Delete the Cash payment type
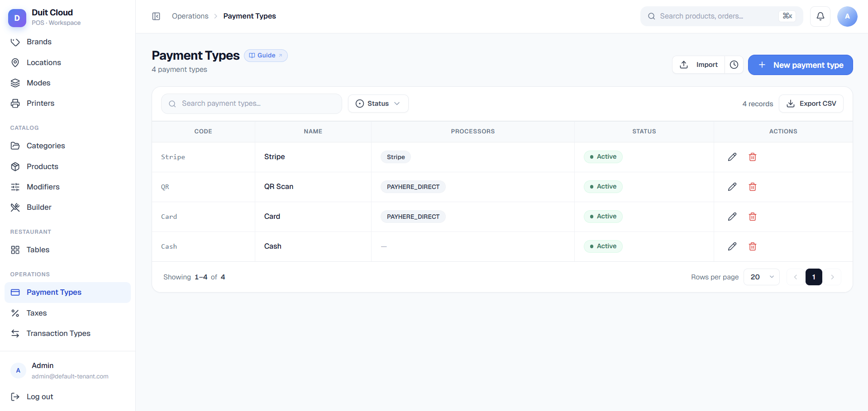 (x=753, y=246)
